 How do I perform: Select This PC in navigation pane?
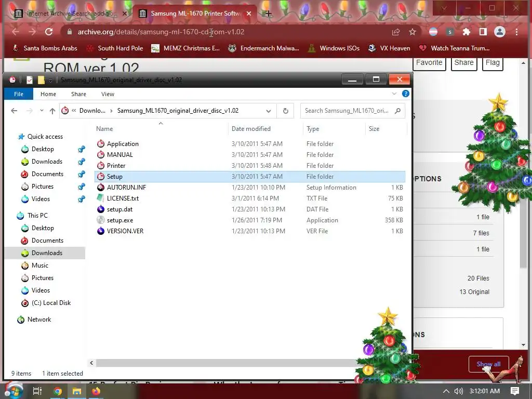37,216
